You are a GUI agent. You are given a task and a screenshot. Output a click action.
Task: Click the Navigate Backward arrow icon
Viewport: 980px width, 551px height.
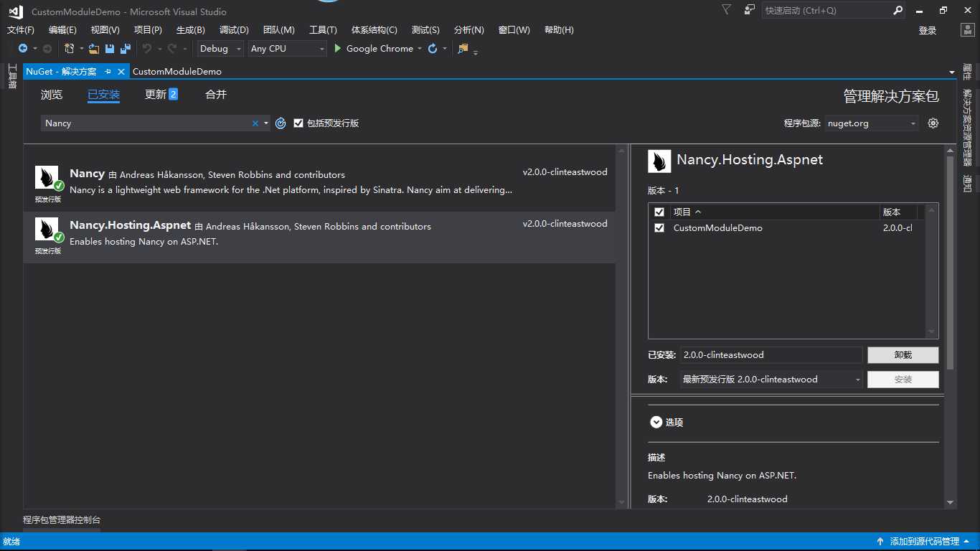[x=23, y=49]
